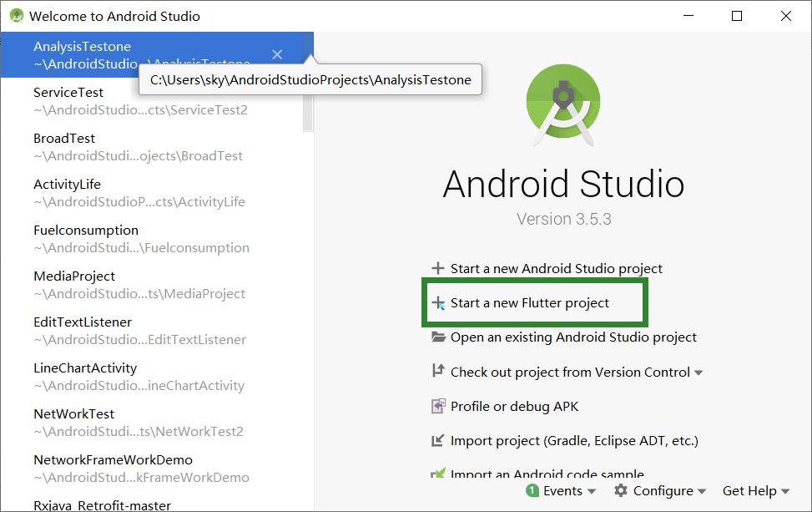The image size is (812, 512).
Task: Start a new Flutter project
Action: click(530, 302)
